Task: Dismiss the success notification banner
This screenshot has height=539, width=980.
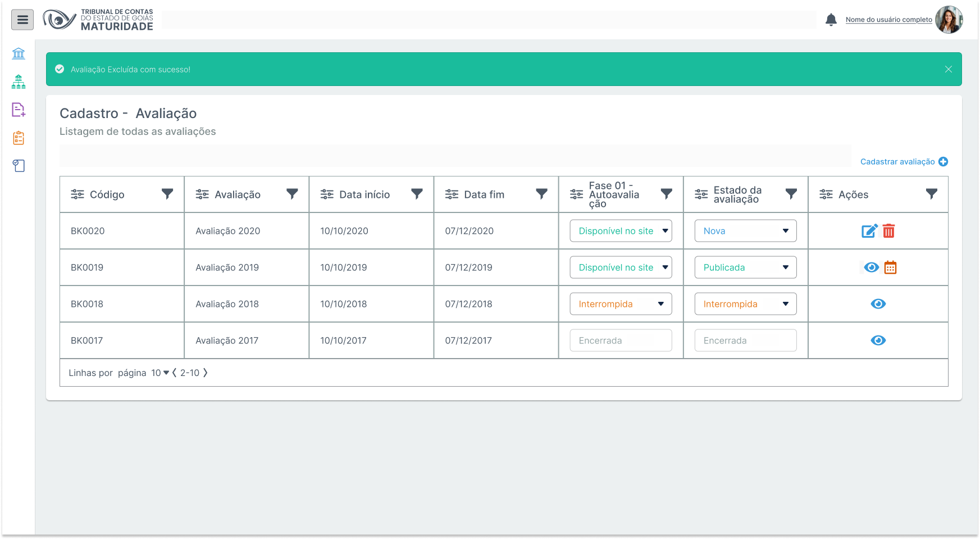Action: 948,69
